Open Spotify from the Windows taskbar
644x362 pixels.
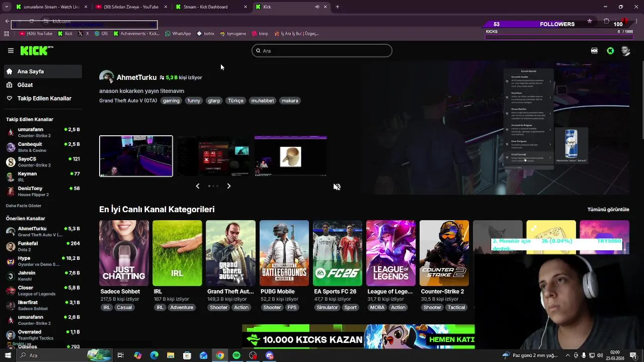click(x=236, y=355)
